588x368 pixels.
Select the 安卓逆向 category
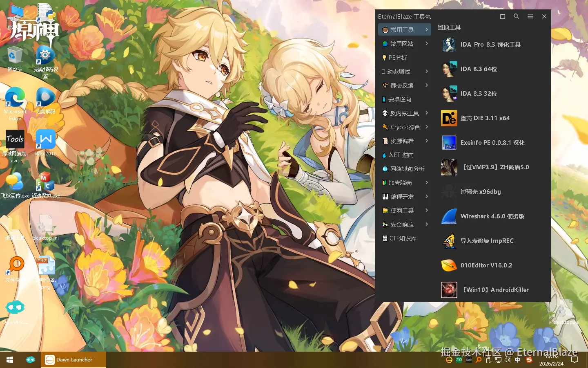(x=405, y=99)
